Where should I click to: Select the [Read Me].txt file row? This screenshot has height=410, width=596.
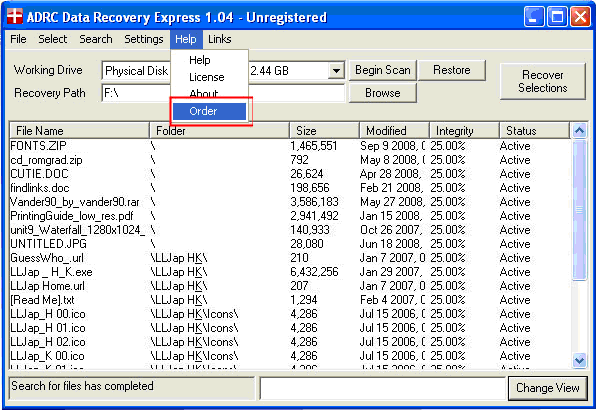[290, 300]
